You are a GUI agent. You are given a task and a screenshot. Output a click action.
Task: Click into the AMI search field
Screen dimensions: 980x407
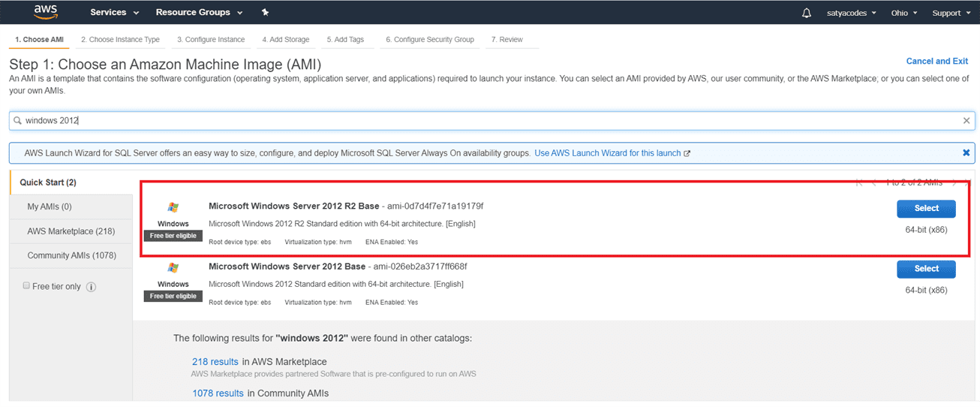(x=488, y=121)
